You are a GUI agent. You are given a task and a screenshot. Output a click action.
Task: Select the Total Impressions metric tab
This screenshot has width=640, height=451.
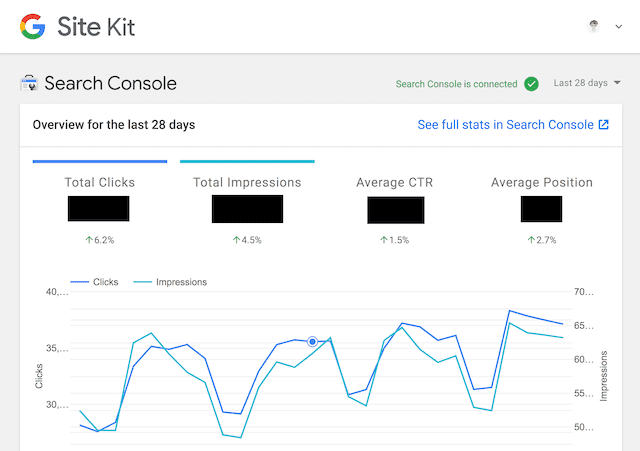coord(247,183)
